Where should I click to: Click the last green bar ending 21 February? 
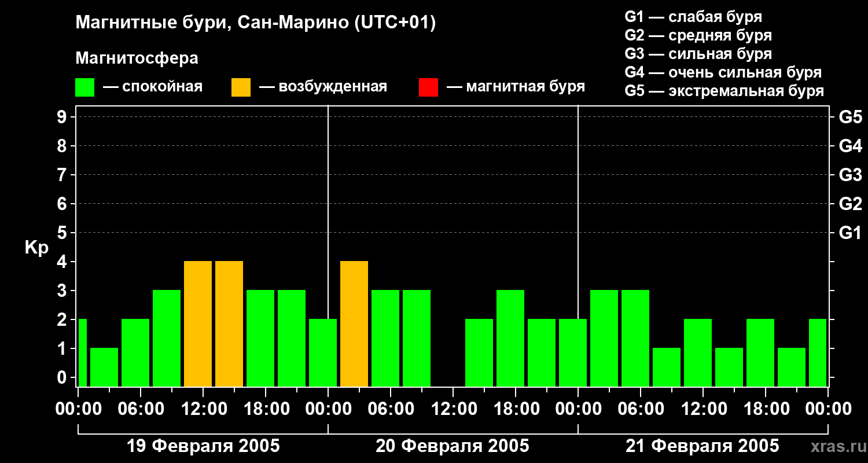click(x=818, y=352)
